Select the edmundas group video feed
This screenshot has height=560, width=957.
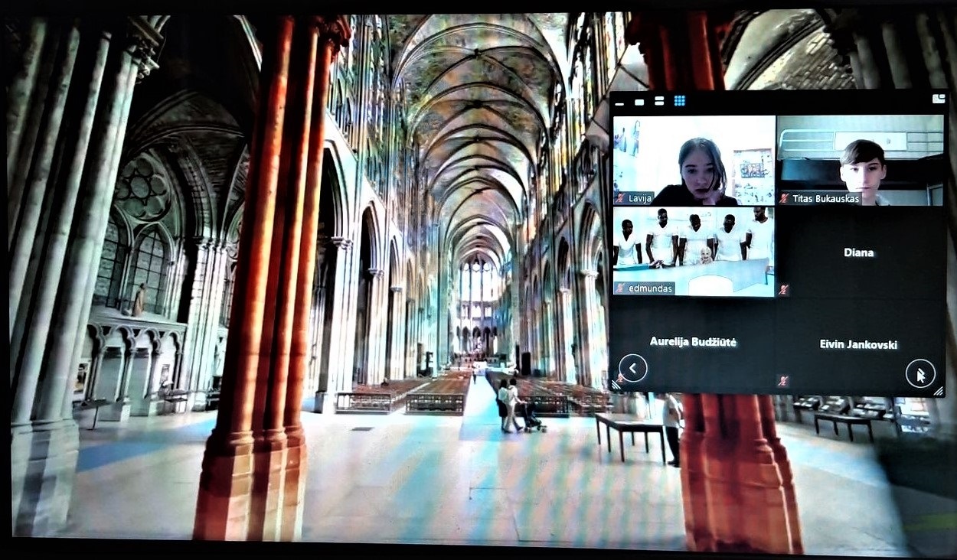(x=694, y=251)
